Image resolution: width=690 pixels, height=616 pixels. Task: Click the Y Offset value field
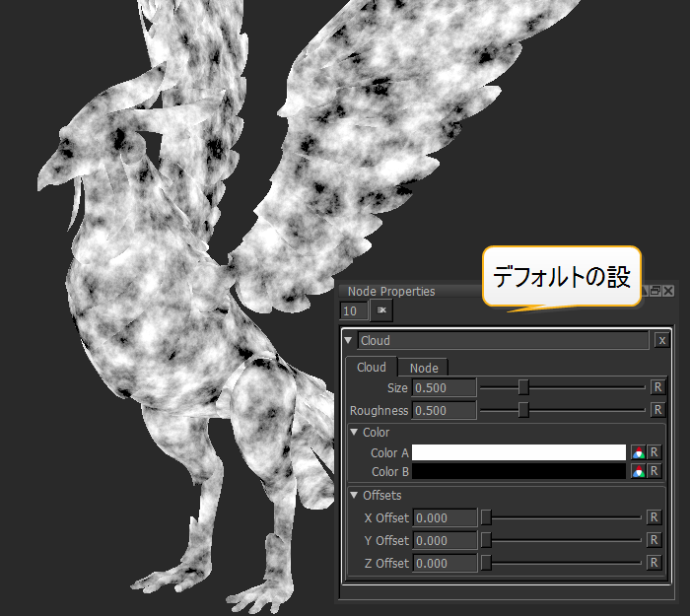[444, 540]
